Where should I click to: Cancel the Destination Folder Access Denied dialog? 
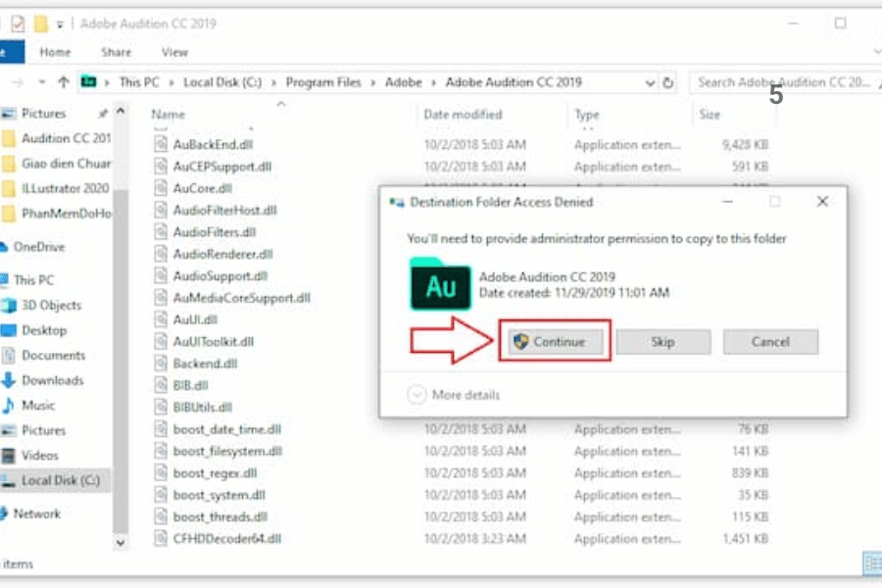pos(770,342)
